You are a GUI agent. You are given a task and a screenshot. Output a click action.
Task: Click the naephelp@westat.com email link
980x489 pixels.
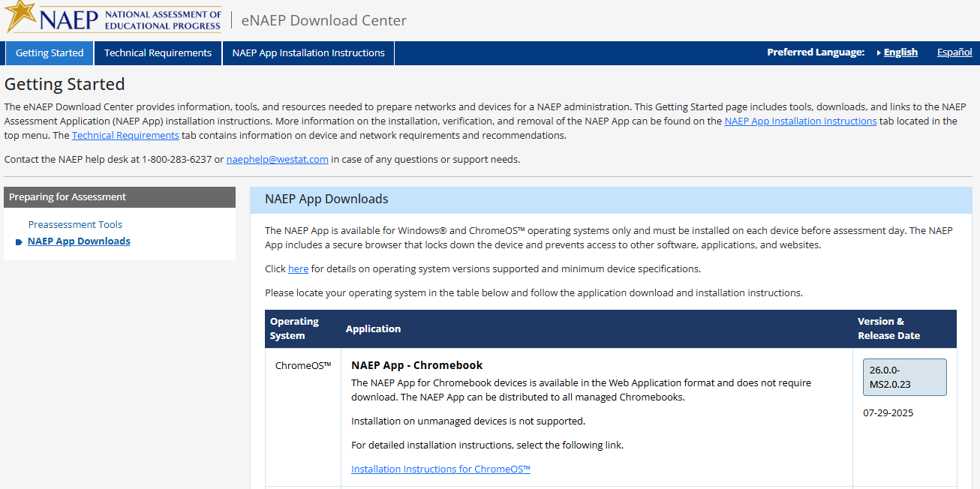[x=277, y=159]
